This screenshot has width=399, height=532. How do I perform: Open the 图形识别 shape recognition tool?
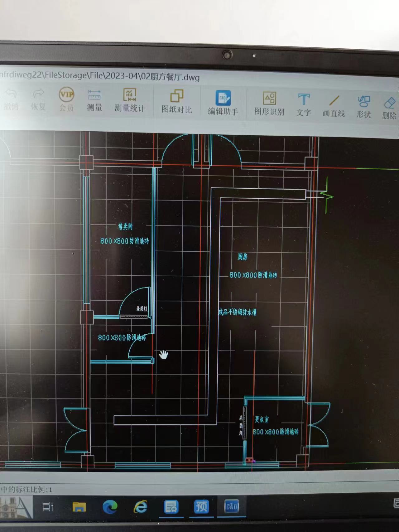click(269, 104)
